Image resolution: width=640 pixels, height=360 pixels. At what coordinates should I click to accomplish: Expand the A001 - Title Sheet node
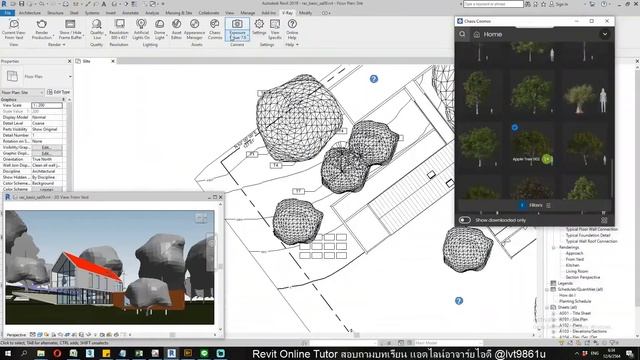pos(554,313)
